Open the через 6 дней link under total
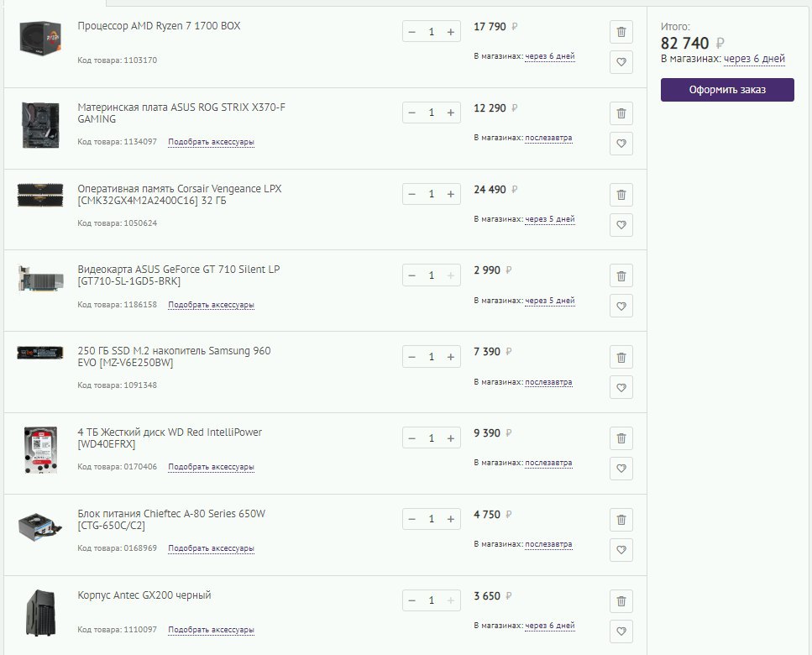Viewport: 812px width, 655px height. tap(754, 59)
